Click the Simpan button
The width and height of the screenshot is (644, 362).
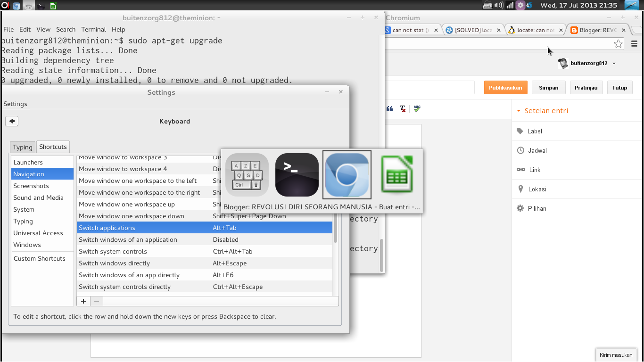click(549, 88)
